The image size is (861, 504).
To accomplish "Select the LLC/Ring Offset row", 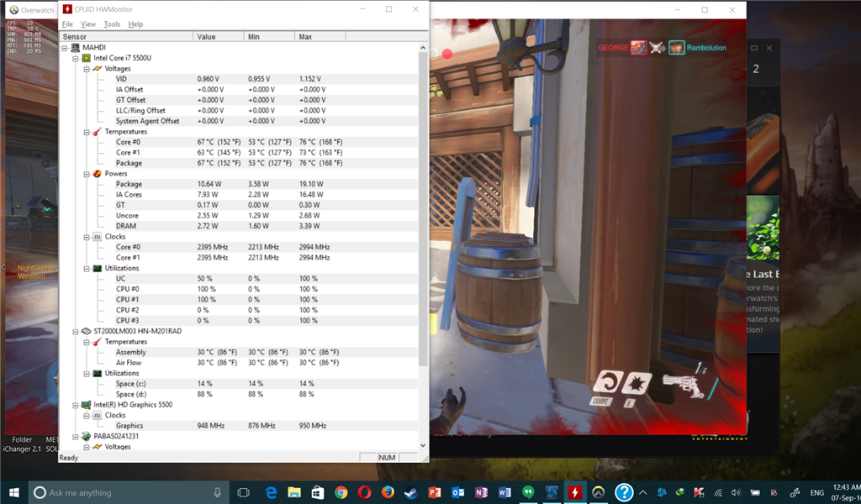I will [x=239, y=111].
